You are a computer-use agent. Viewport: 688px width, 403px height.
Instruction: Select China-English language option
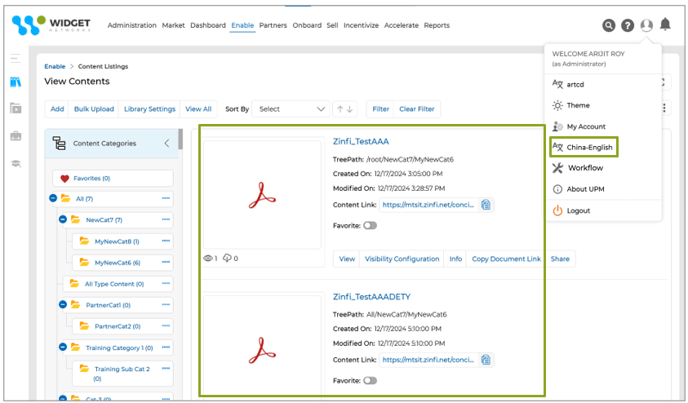(589, 148)
